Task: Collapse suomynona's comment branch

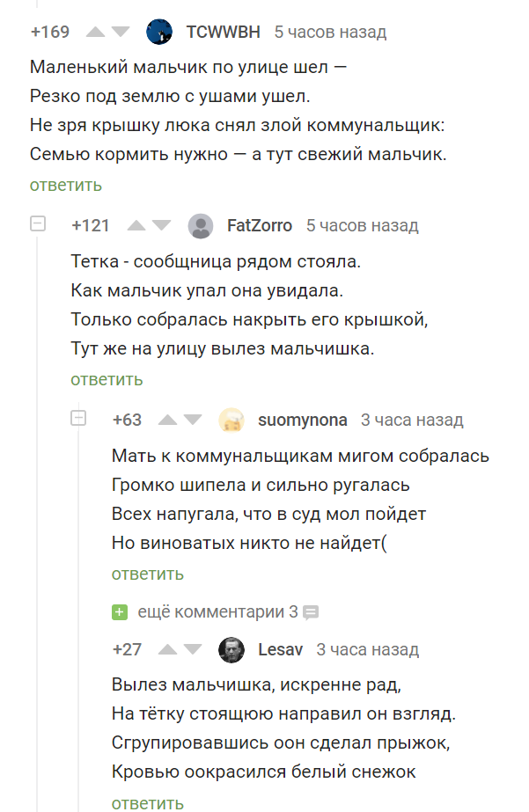Action: pyautogui.click(x=77, y=419)
